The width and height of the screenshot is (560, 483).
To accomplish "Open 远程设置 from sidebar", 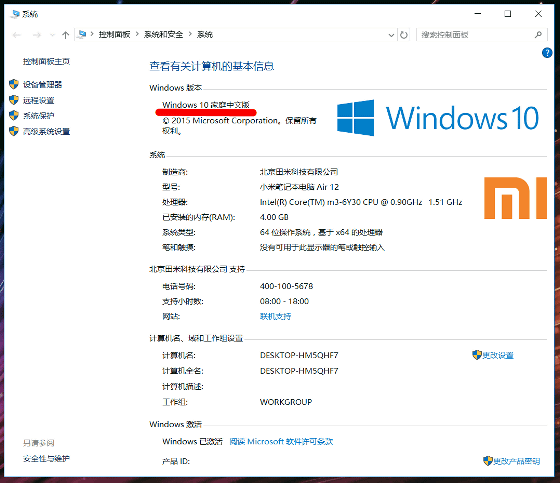I will click(x=39, y=100).
